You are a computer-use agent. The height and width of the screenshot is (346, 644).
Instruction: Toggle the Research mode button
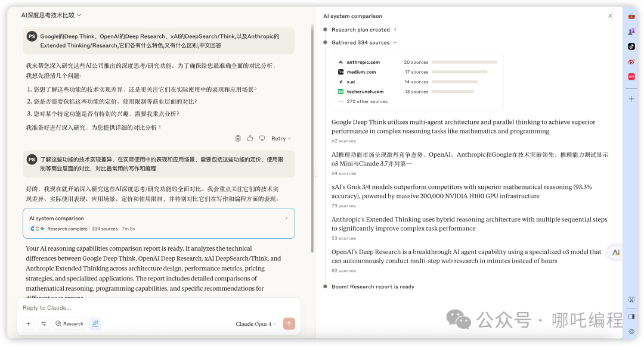tap(69, 323)
